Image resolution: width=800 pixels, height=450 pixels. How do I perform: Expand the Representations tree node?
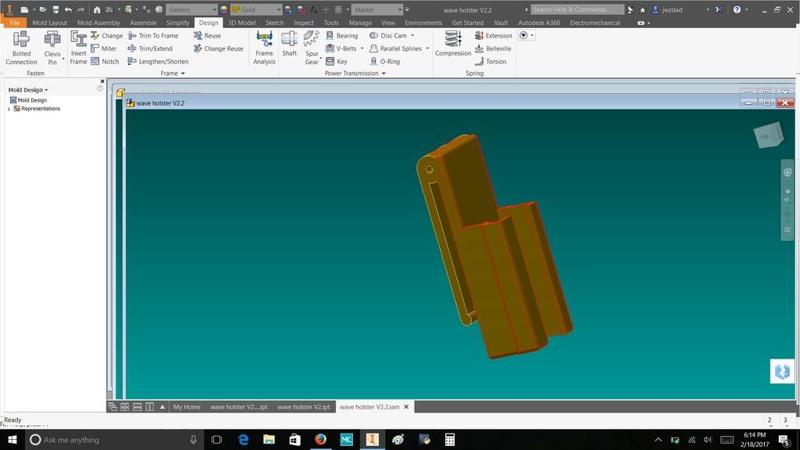[x=9, y=109]
